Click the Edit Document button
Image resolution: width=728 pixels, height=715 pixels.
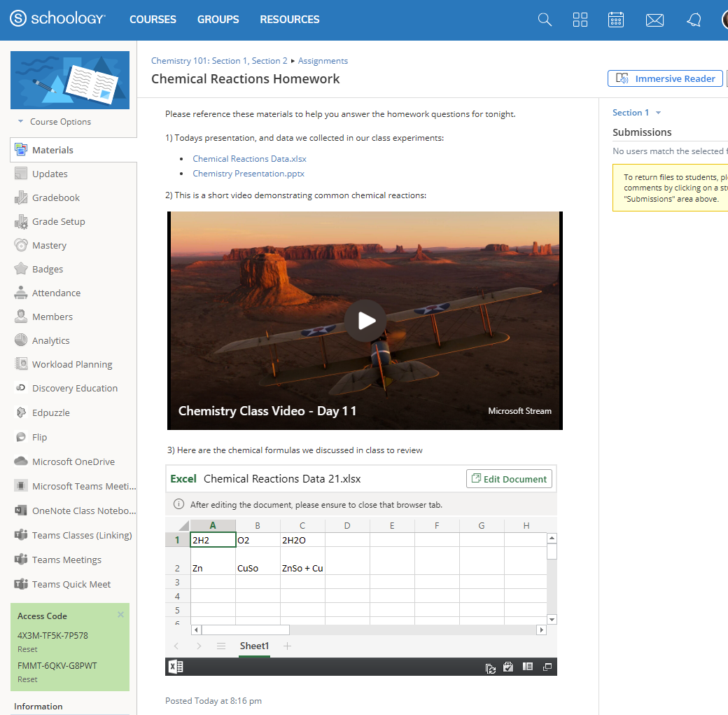coord(509,479)
